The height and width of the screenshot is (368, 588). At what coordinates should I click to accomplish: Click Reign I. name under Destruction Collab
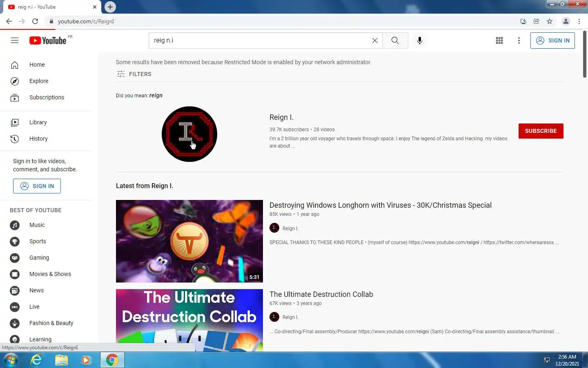(x=290, y=317)
